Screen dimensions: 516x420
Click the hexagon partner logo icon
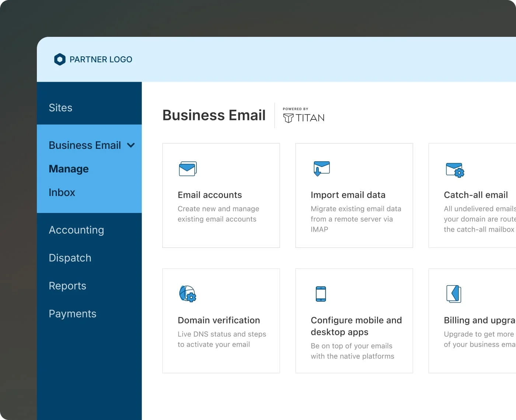coord(60,59)
